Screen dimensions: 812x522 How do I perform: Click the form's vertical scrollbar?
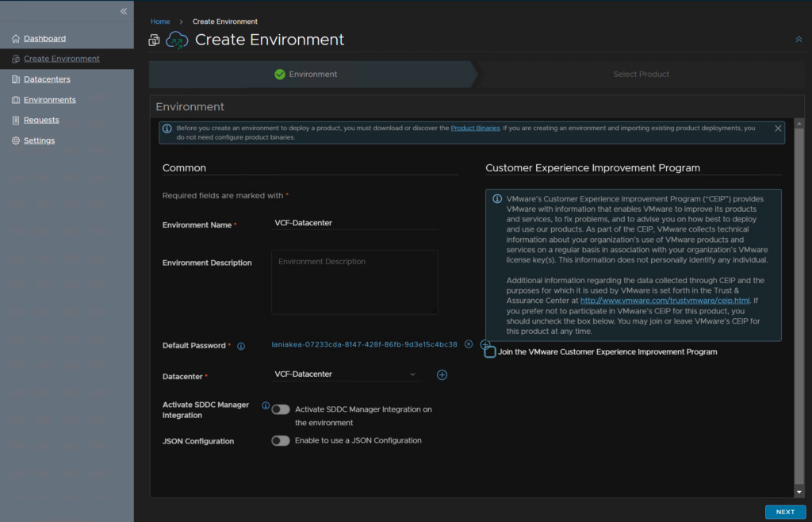click(x=799, y=305)
